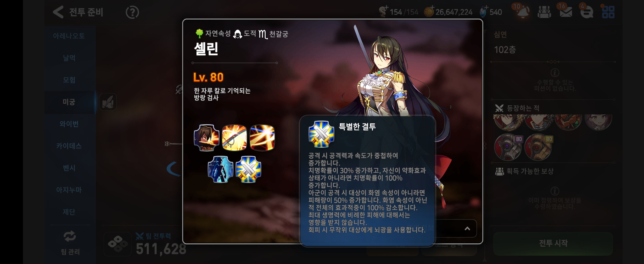
Task: Open 팀 관리 team management button
Action: pos(70,243)
